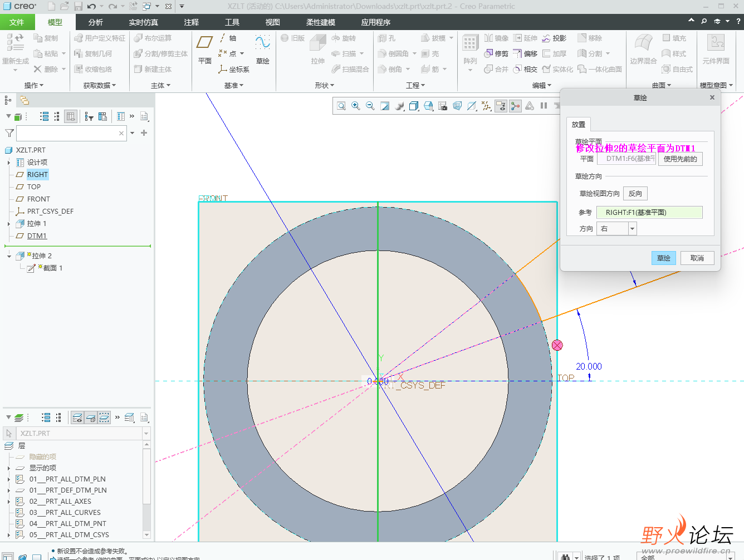Click the Save icon in quick access toolbar

tap(79, 6)
